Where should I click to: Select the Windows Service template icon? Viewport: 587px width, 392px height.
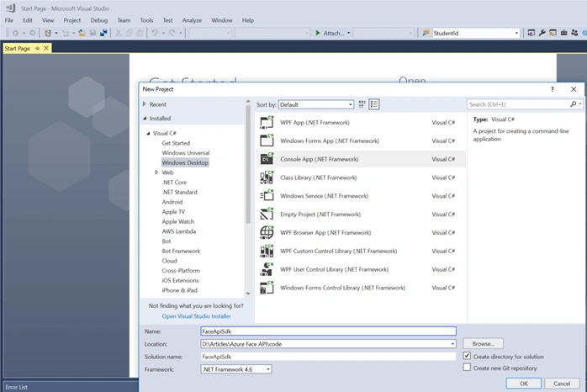[x=267, y=196]
